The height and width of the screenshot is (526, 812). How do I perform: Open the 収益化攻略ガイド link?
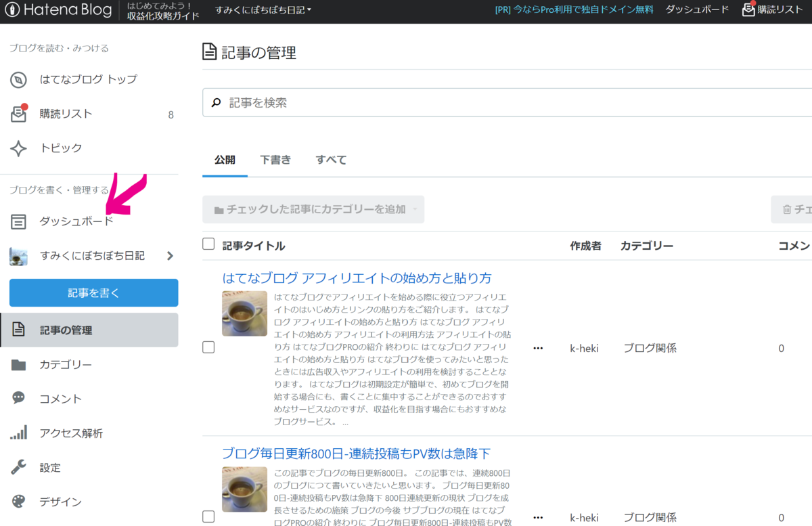163,16
